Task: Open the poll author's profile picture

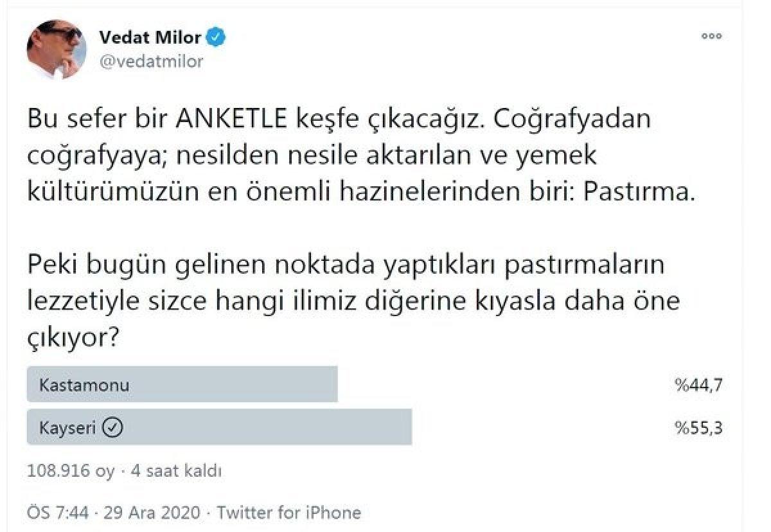Action: 55,48
